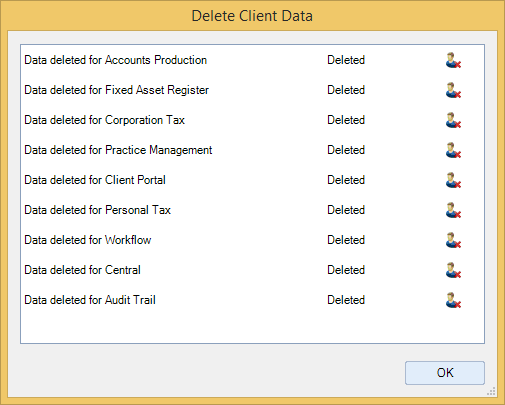Select 'Data deleted for Audit Trail' text
Screen dimensions: 505x405
pos(90,300)
